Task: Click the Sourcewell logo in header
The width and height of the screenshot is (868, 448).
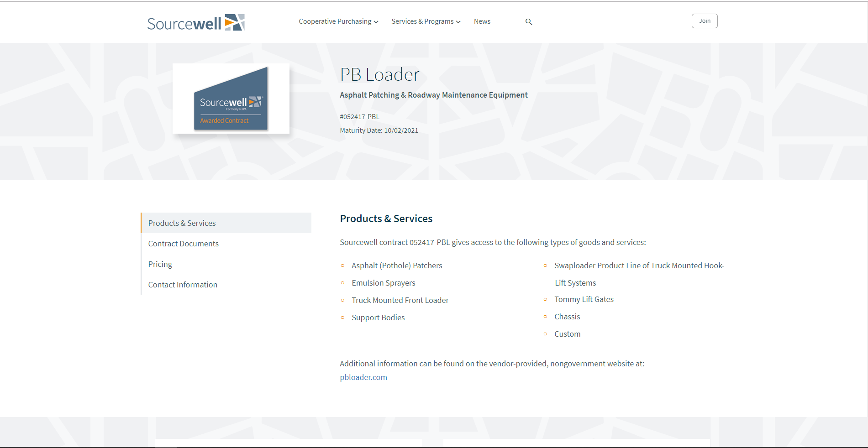Action: pyautogui.click(x=195, y=22)
